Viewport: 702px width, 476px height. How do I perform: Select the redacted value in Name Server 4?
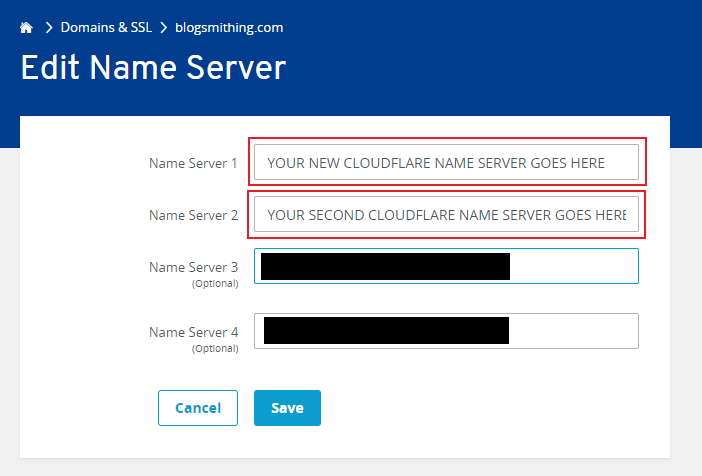pyautogui.click(x=386, y=330)
